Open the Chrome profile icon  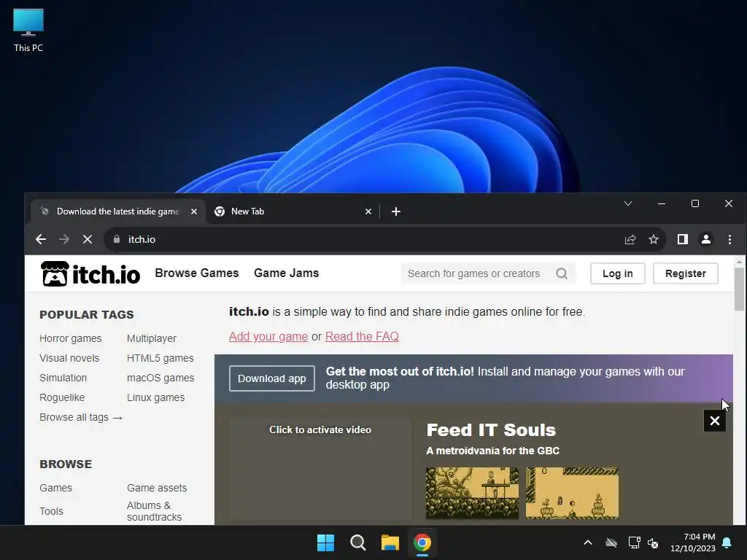tap(706, 239)
